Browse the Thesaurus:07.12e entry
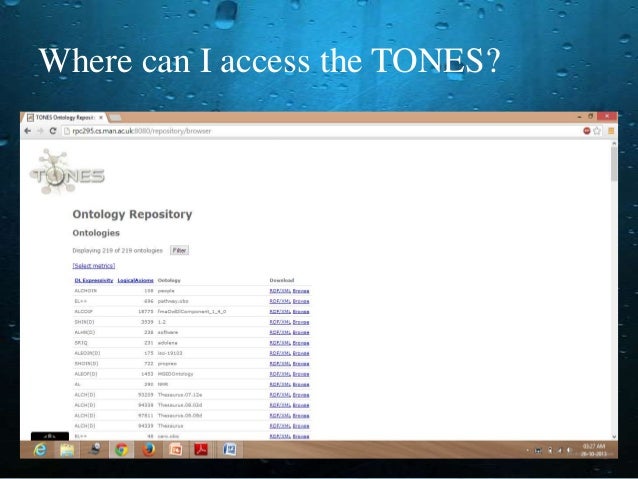Screen dimensions: 638x479 coord(301,395)
